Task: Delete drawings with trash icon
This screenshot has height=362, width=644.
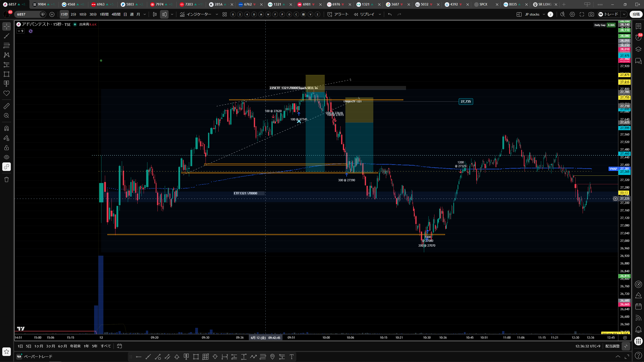Action: click(7, 179)
